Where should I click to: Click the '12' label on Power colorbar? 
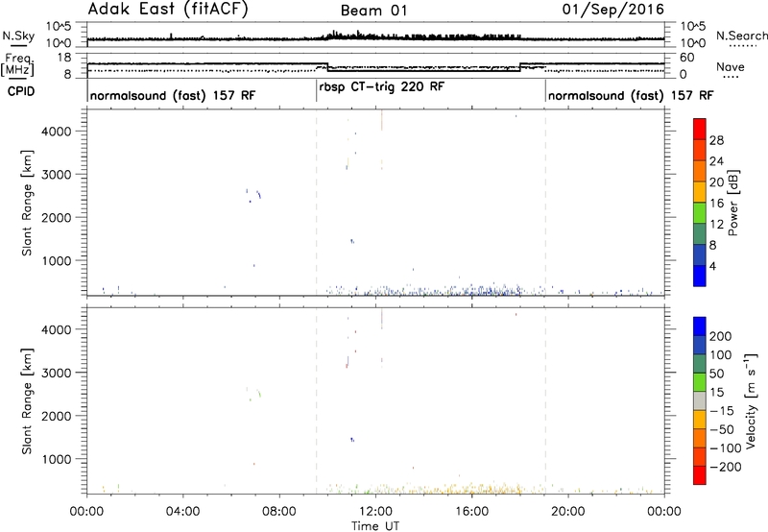click(x=716, y=225)
